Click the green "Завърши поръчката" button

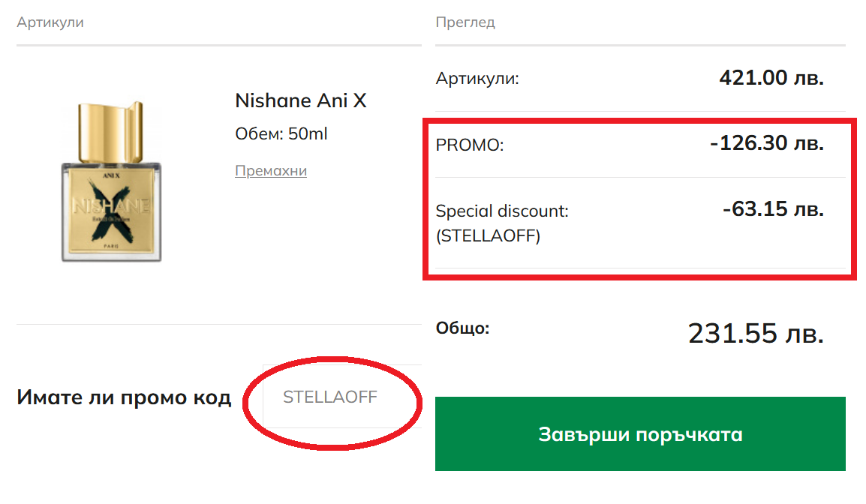[640, 434]
